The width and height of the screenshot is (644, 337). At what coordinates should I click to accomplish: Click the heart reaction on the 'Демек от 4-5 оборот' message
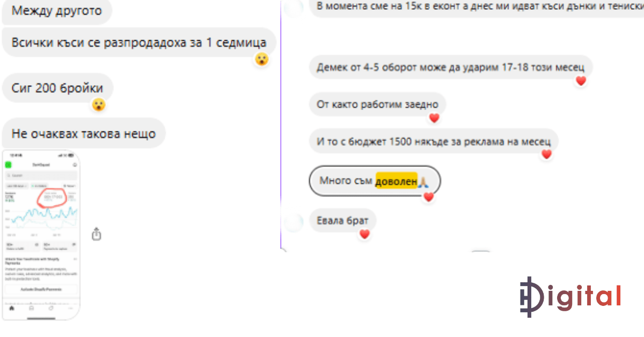pyautogui.click(x=581, y=81)
